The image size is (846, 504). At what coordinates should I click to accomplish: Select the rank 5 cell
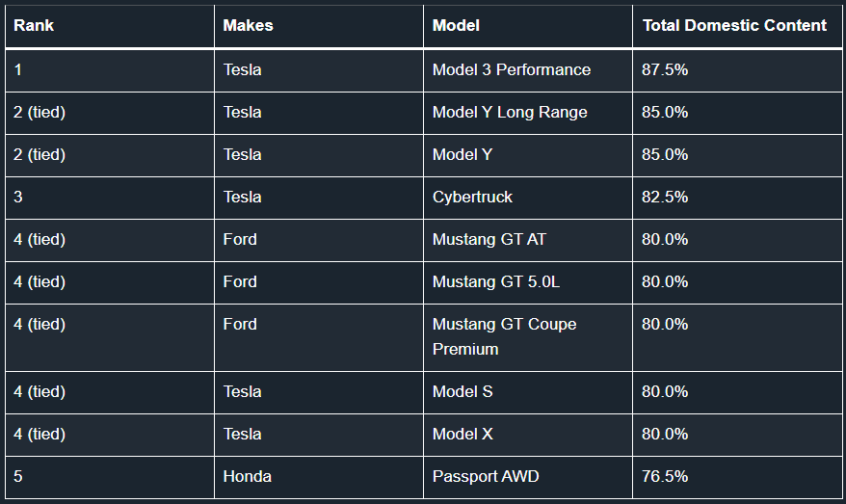[x=110, y=477]
